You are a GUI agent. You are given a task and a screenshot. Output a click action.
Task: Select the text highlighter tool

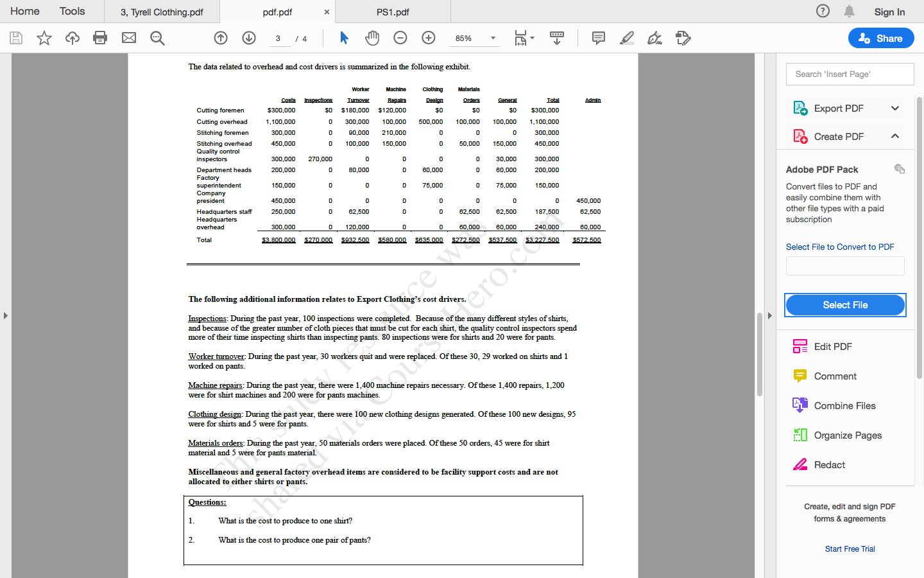tap(626, 38)
